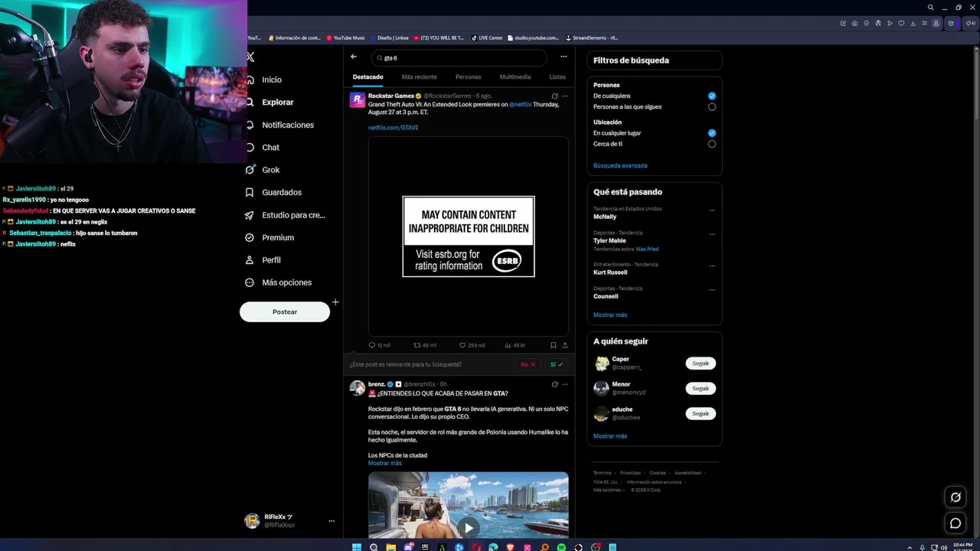Open the floating messages button
The width and height of the screenshot is (980, 551).
click(955, 523)
